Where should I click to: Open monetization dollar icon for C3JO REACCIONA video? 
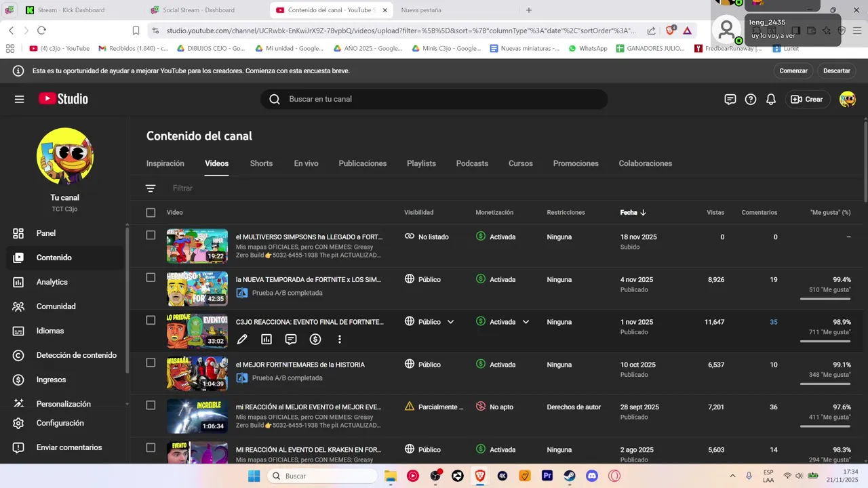(315, 339)
